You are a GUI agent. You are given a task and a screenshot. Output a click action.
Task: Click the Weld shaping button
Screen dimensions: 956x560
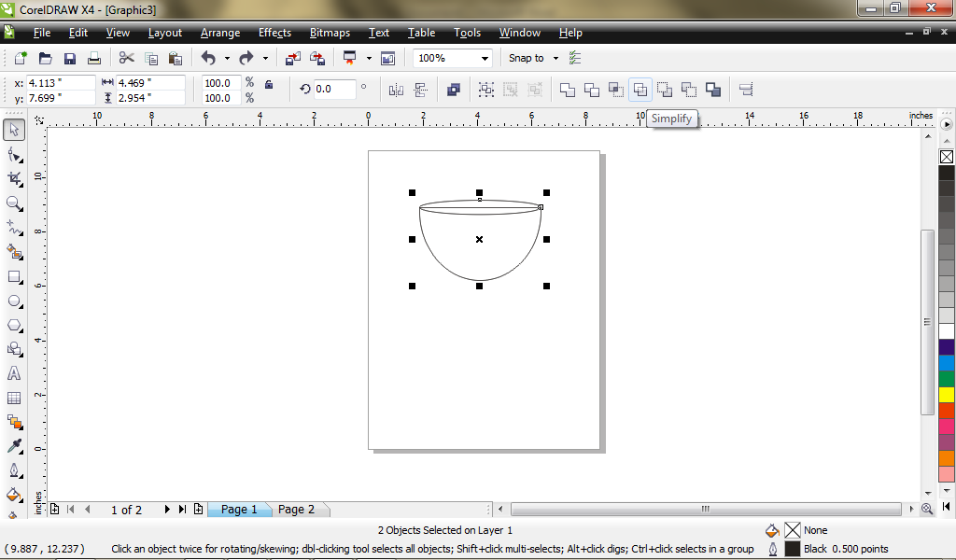tap(567, 90)
